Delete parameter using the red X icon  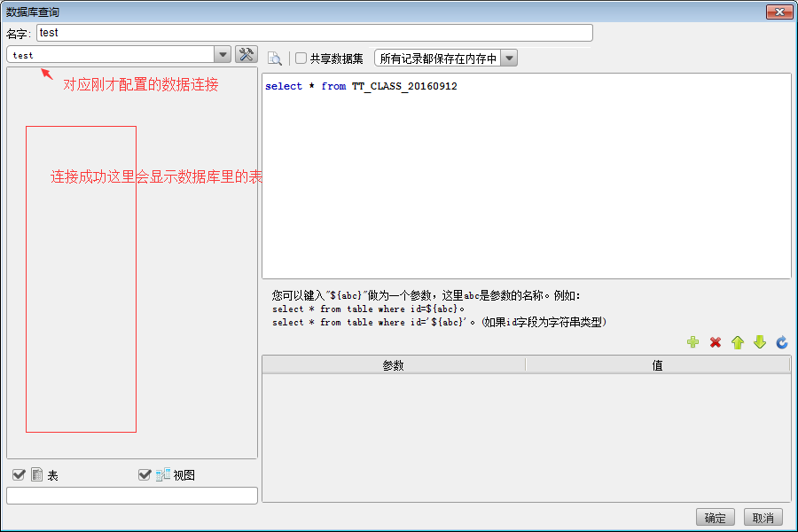[x=716, y=342]
